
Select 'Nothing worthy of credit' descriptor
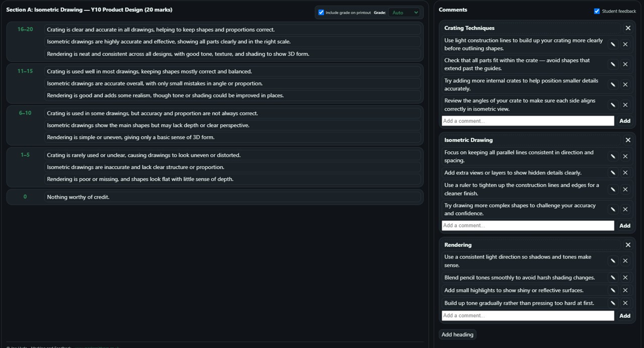(x=232, y=197)
